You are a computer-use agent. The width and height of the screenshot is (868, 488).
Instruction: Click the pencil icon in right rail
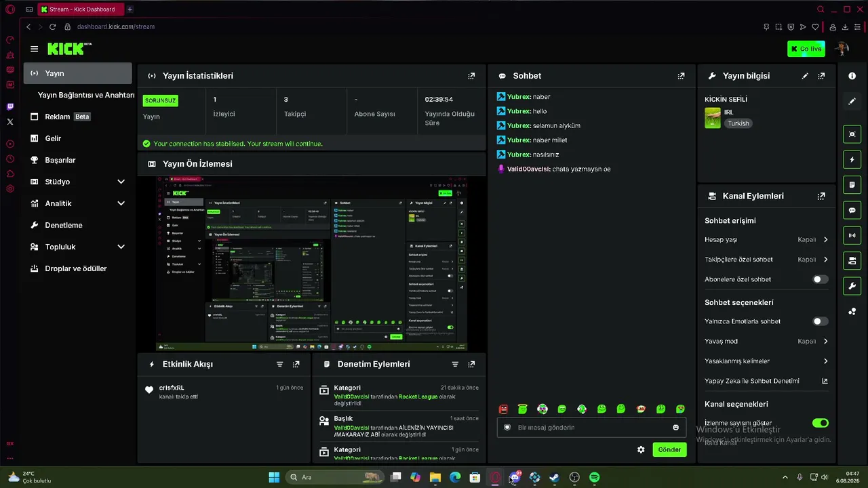[x=852, y=101]
